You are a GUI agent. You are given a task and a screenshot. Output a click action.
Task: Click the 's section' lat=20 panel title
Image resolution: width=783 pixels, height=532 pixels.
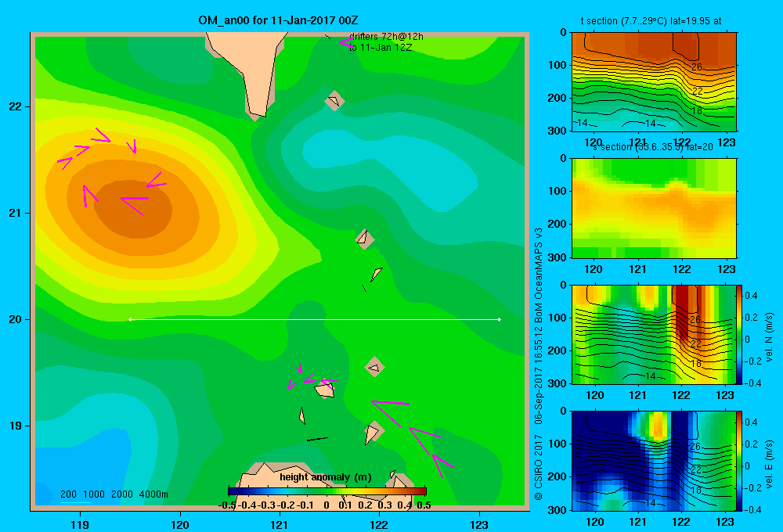point(653,147)
